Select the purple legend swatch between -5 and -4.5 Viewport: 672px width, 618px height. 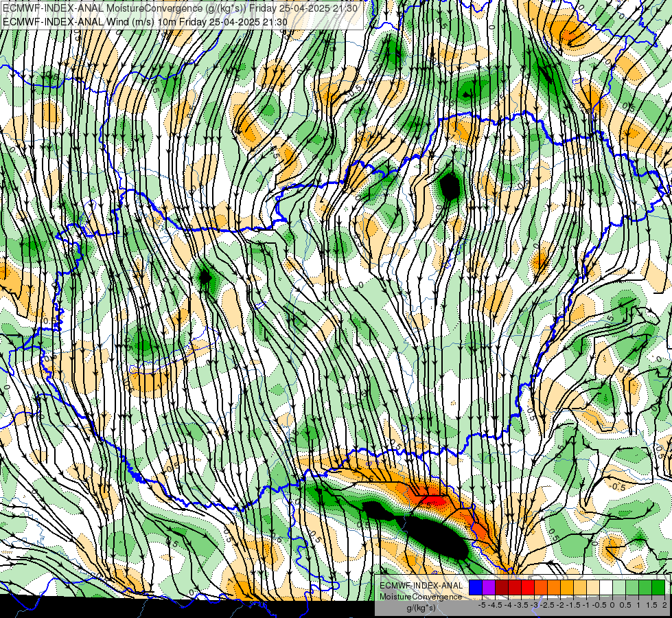[489, 588]
